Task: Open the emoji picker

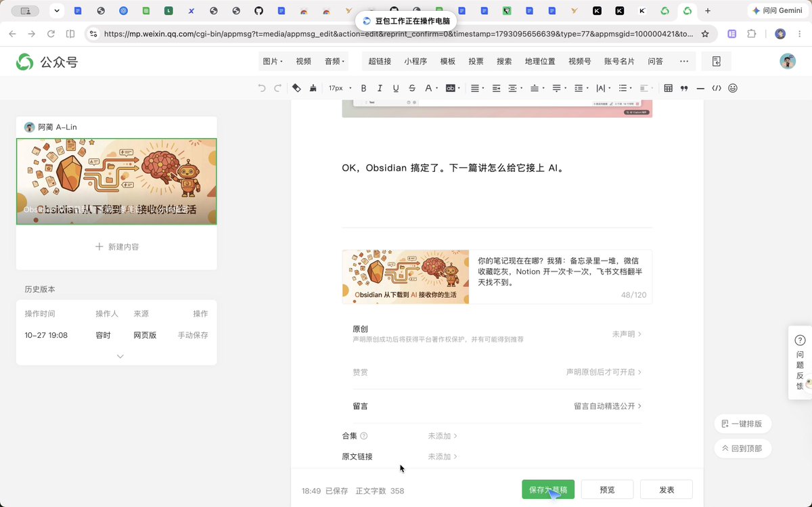Action: 733,88
